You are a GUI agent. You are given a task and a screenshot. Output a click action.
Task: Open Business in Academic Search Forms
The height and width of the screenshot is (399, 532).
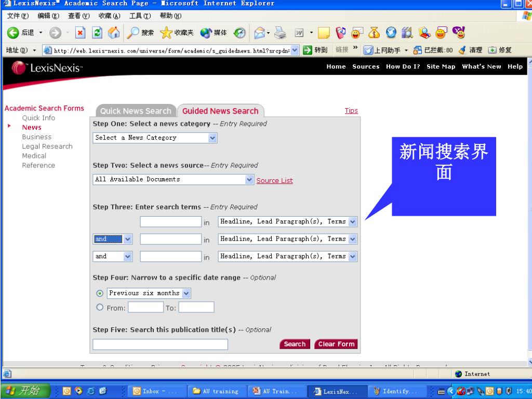pyautogui.click(x=37, y=137)
